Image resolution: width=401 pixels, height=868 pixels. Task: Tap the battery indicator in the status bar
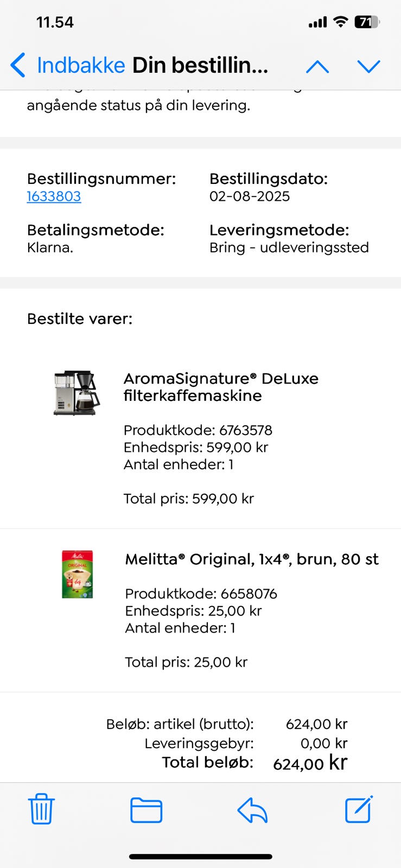(x=367, y=22)
